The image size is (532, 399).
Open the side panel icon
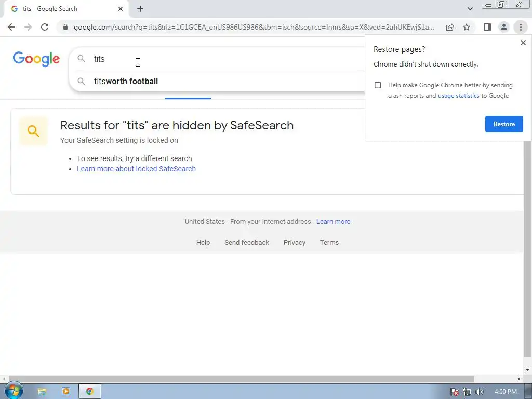point(487,27)
